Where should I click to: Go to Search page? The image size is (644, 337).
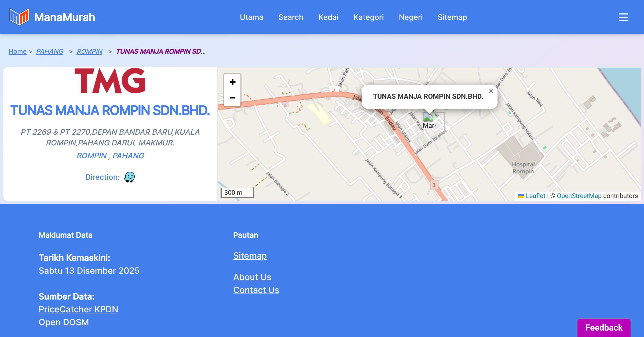point(291,17)
